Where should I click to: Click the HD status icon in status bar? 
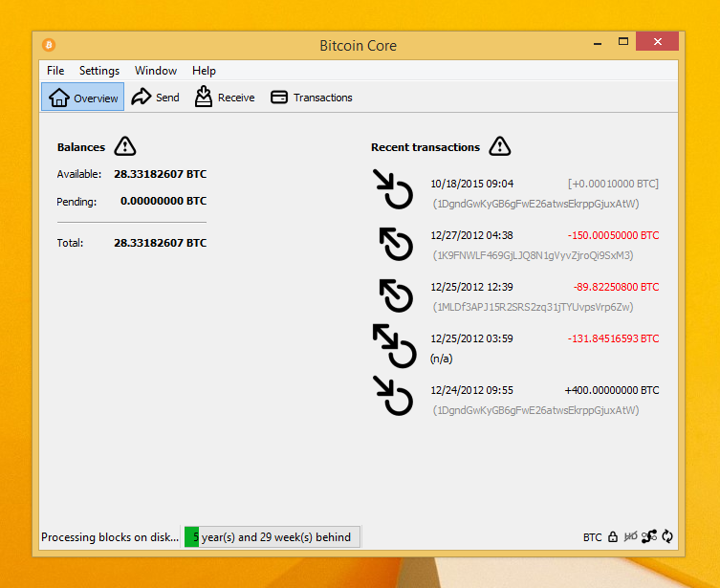point(630,536)
